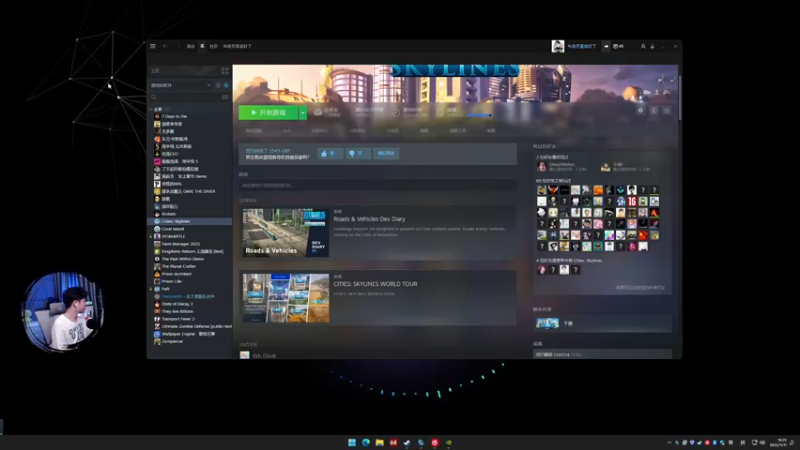Screen dimensions: 800x450
Task: Click the achievements progress bar
Action: coord(479,115)
